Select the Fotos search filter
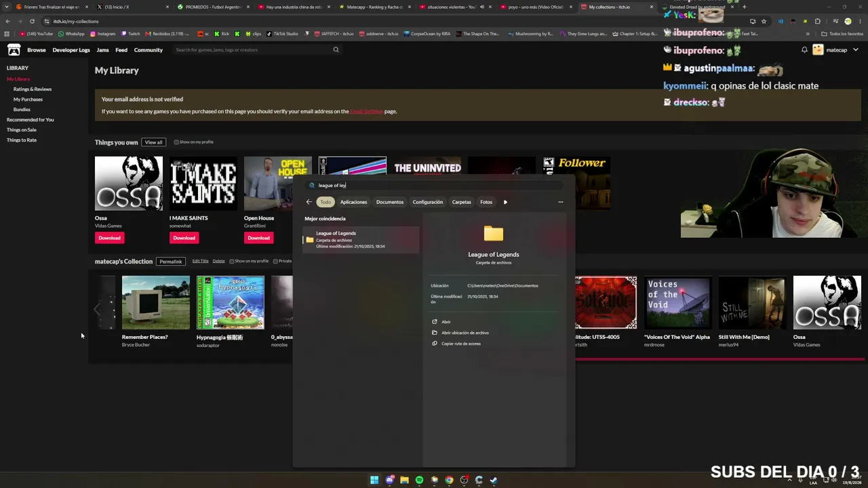The height and width of the screenshot is (488, 868). click(486, 202)
